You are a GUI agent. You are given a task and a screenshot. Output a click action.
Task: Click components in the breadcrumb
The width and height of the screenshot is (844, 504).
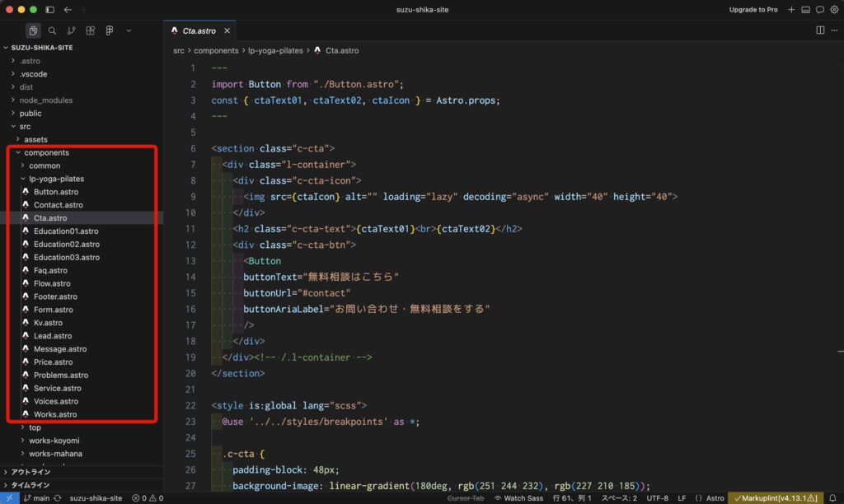216,50
